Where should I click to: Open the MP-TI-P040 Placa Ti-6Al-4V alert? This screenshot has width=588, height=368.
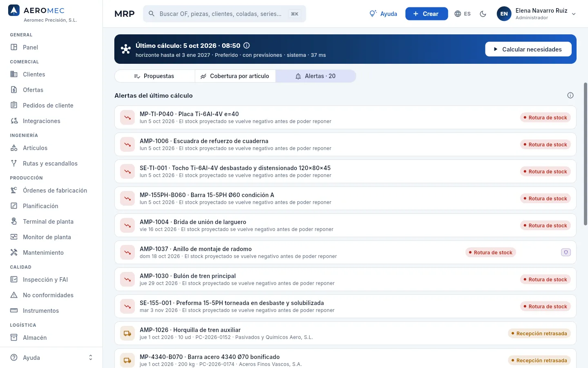(x=345, y=117)
